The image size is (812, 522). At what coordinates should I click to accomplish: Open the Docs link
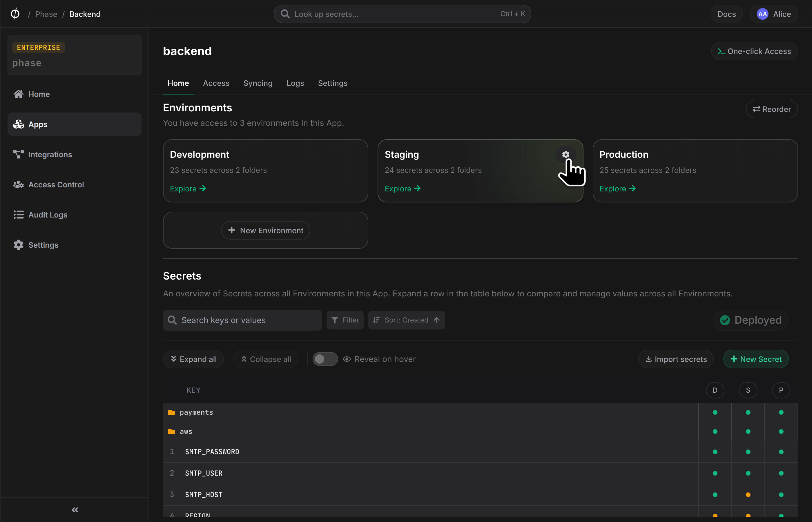point(727,14)
